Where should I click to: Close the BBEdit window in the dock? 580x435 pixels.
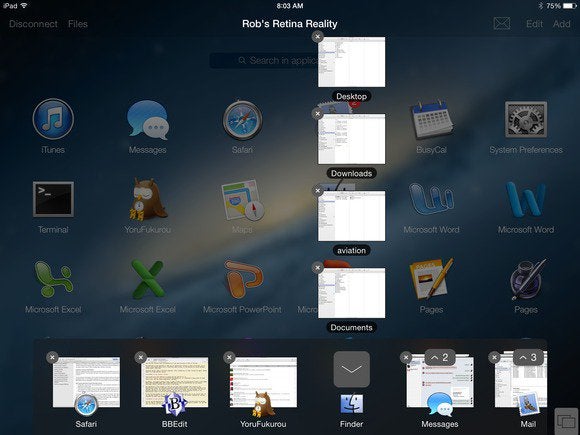coord(141,357)
